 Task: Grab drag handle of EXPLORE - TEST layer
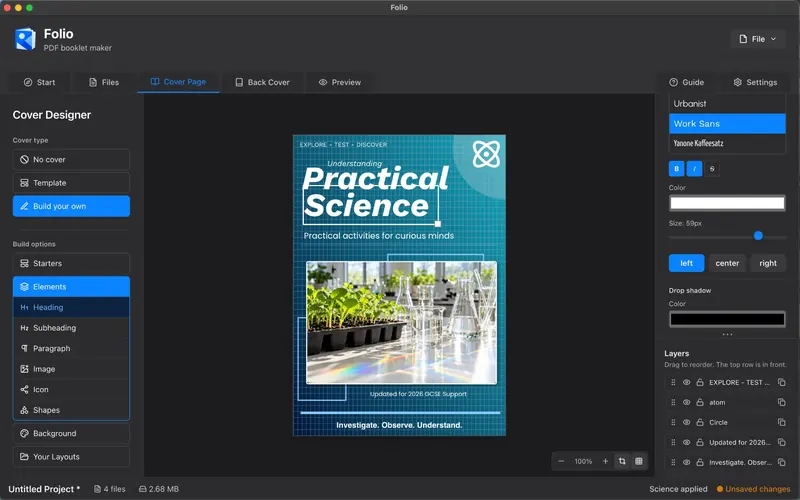(x=673, y=382)
